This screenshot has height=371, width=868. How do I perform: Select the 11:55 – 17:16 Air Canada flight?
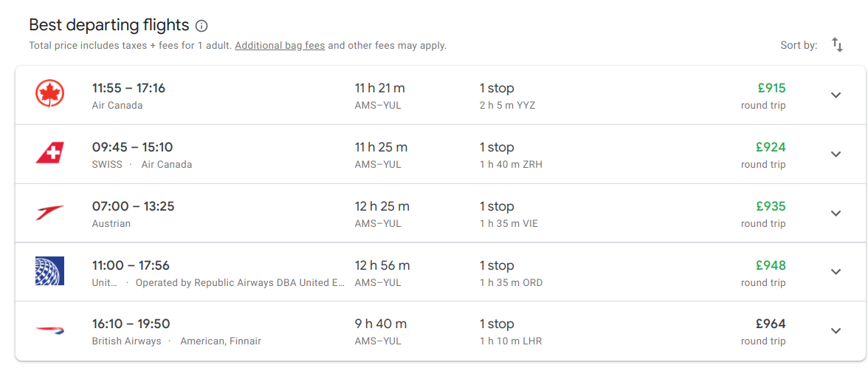(128, 89)
